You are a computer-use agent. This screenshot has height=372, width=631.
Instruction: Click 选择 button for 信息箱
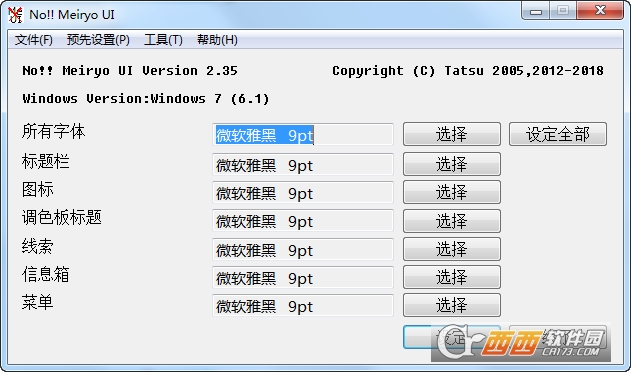(452, 277)
